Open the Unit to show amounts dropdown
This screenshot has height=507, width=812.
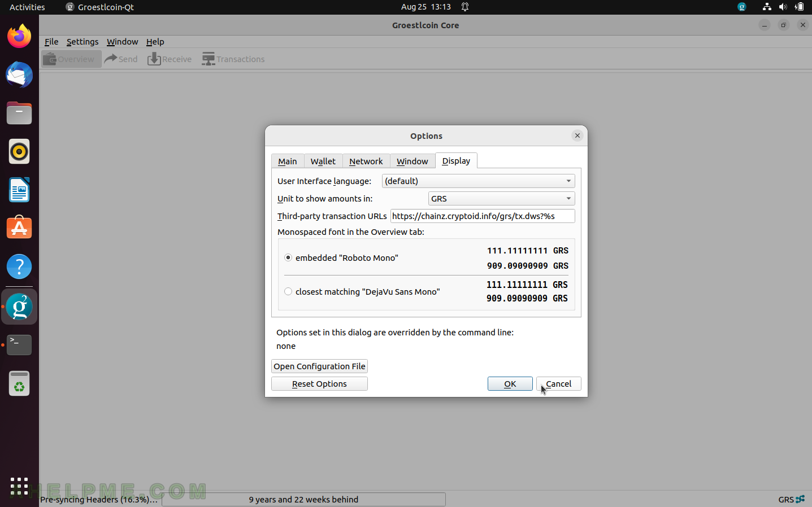pos(502,198)
